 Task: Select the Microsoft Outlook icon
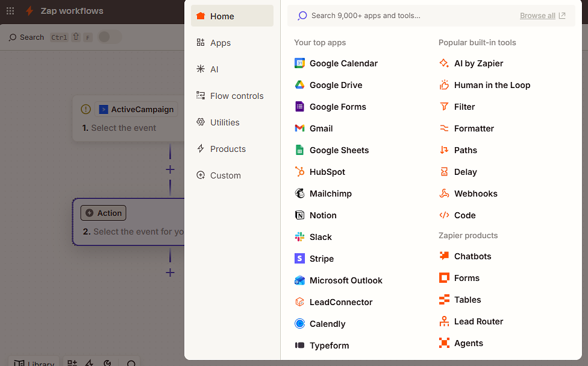click(x=299, y=280)
